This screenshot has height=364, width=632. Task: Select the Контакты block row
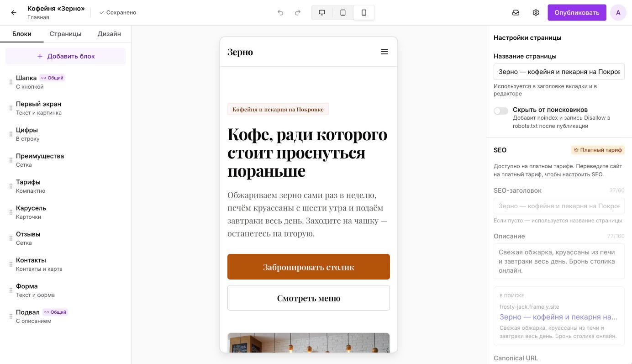65,264
